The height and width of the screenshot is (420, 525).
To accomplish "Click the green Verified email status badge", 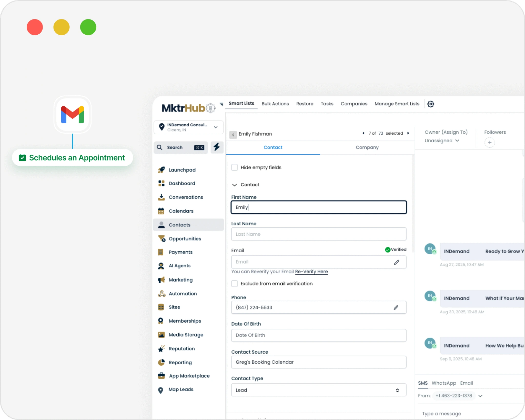I will click(396, 249).
